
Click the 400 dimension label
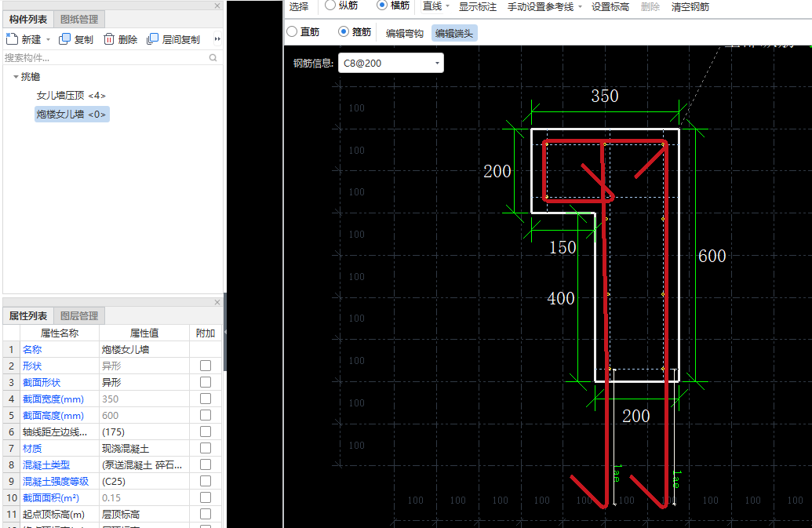(x=561, y=298)
